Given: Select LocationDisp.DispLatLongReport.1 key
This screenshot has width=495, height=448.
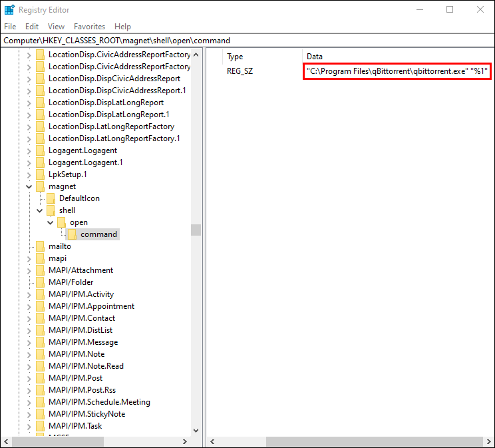Looking at the screenshot, I should [x=108, y=114].
